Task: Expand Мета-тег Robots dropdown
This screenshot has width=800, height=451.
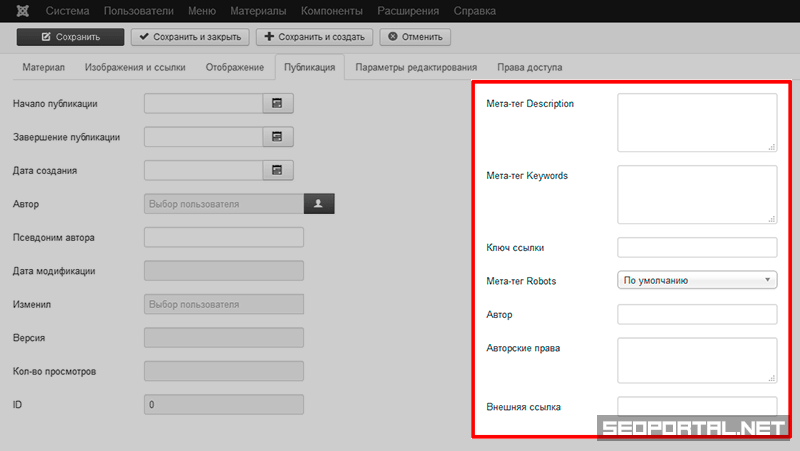Action: point(697,281)
